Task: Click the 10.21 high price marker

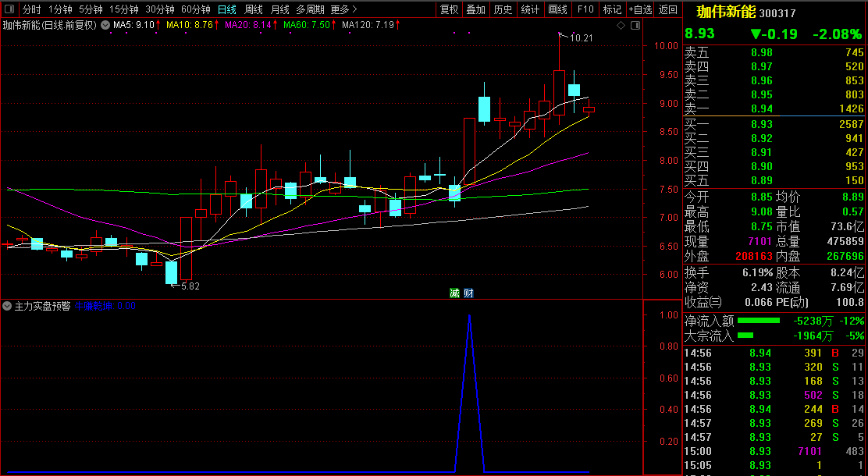Action: (580, 37)
